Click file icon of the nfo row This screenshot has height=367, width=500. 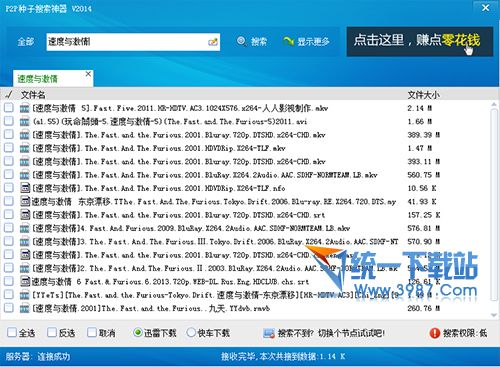click(25, 188)
